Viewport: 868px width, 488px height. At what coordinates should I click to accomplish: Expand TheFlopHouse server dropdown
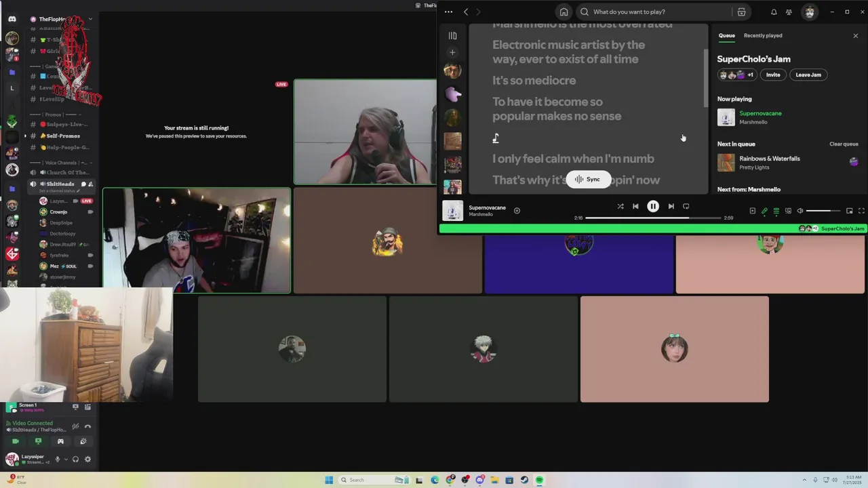pos(90,19)
